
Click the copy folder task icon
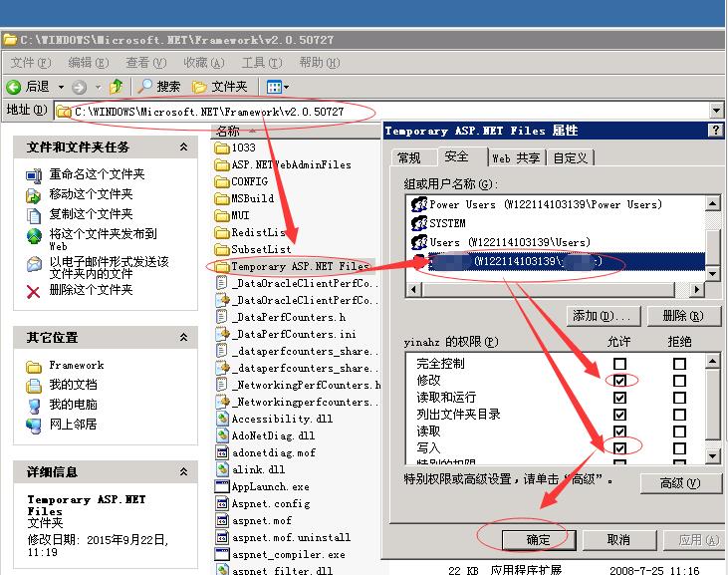pyautogui.click(x=34, y=215)
